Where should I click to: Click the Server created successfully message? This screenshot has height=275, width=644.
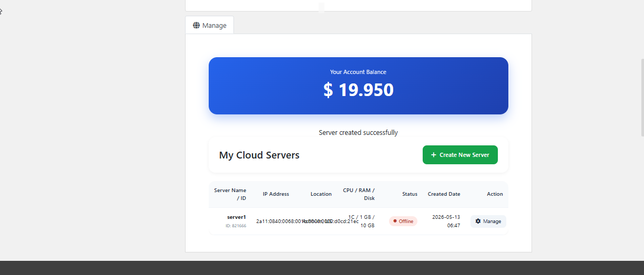(359, 133)
